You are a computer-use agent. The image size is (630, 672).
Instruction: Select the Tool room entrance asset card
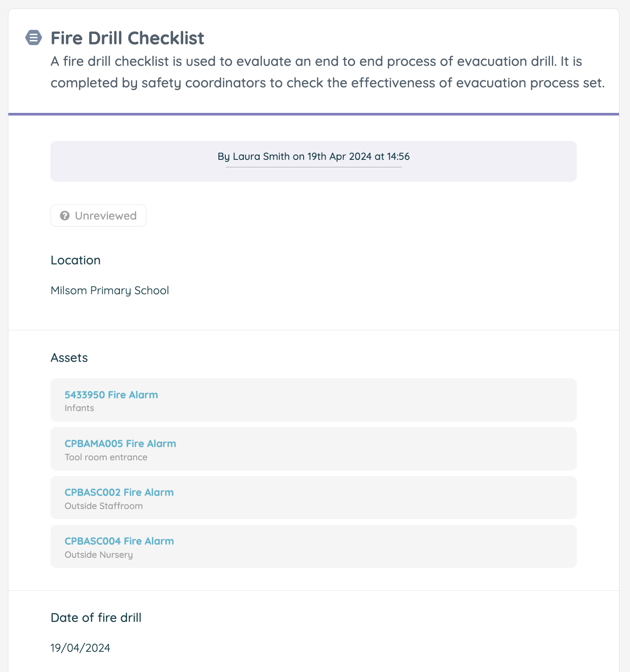tap(314, 449)
